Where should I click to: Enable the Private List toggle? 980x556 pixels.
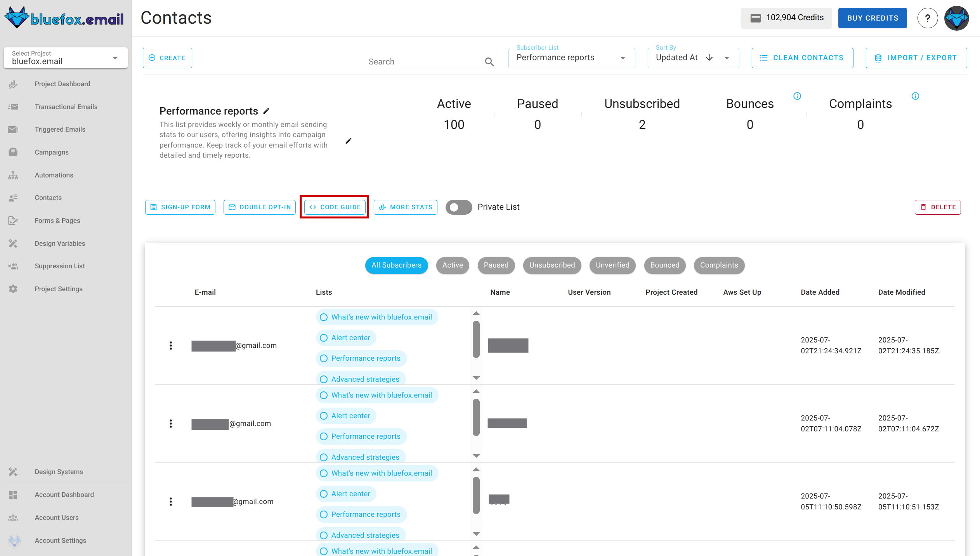(458, 207)
